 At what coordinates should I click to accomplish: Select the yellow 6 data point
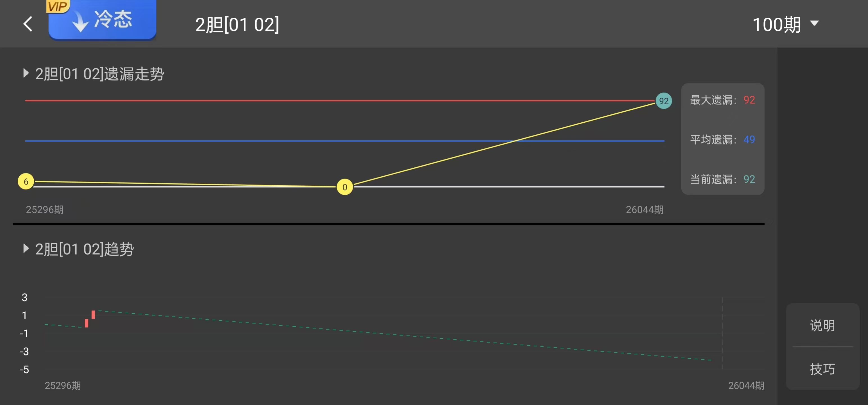click(26, 181)
